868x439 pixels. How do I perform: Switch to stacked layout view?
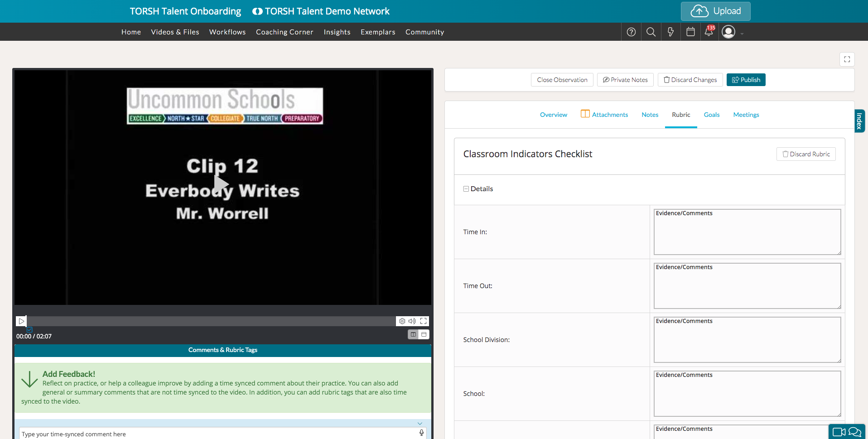click(x=424, y=334)
